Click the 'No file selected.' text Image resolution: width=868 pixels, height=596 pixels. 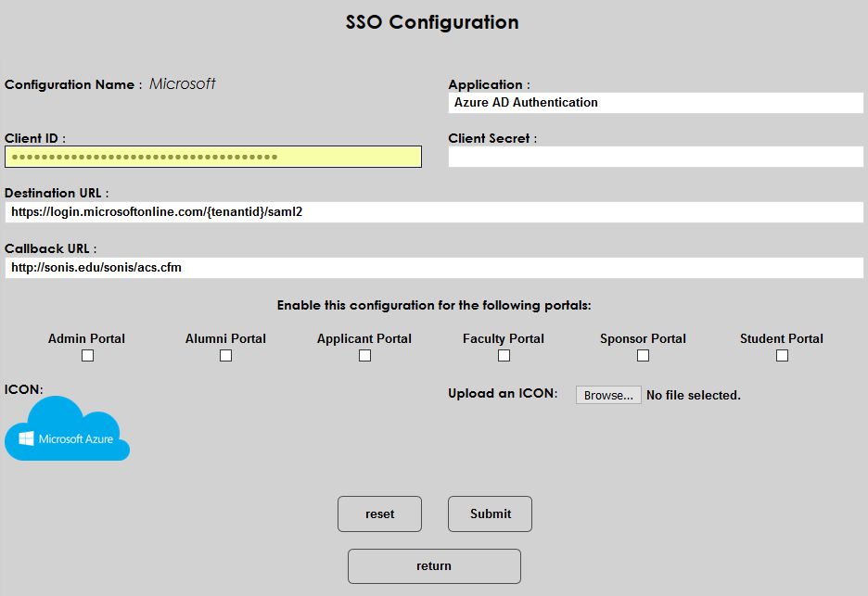pos(694,396)
